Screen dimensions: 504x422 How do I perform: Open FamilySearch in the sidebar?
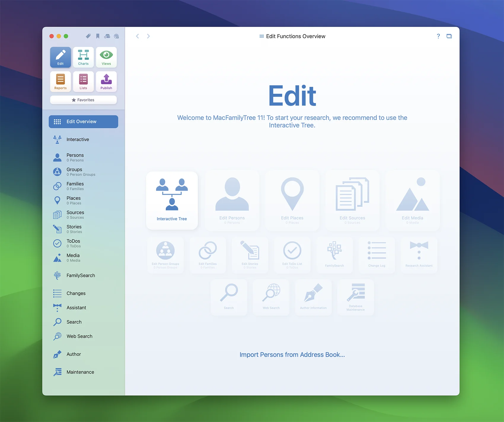[83, 275]
